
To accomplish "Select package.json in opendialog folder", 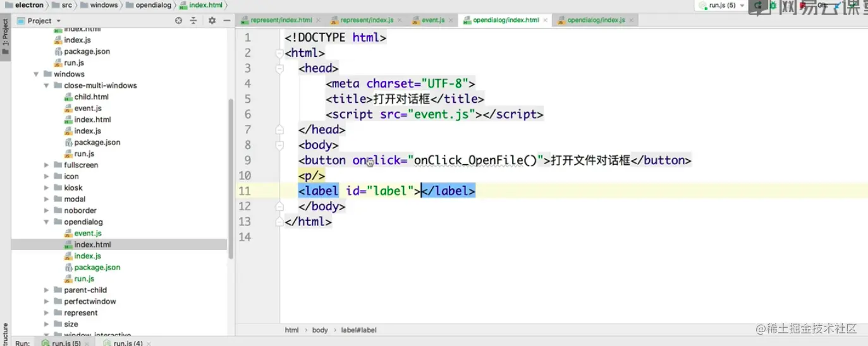I will point(97,267).
